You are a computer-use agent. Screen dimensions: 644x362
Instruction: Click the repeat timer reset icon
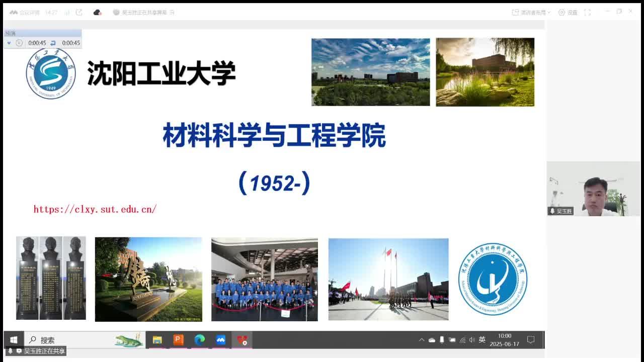pyautogui.click(x=53, y=43)
